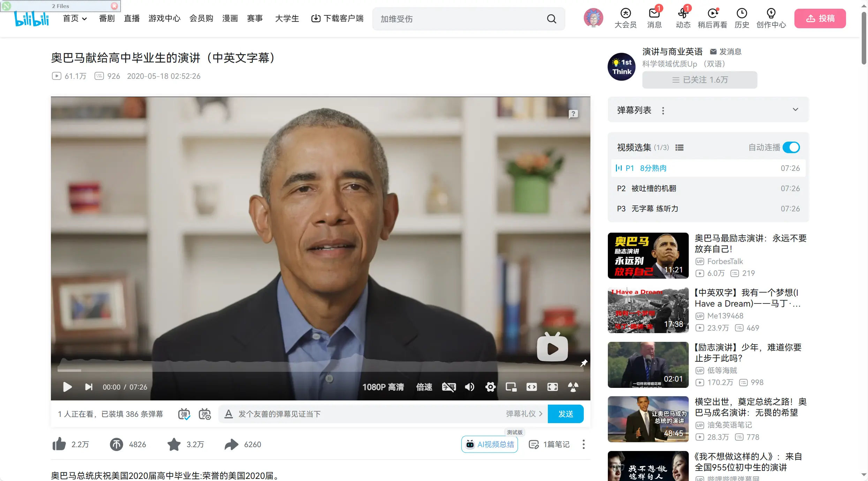
Task: Click the coin (投币) icon
Action: point(116,444)
